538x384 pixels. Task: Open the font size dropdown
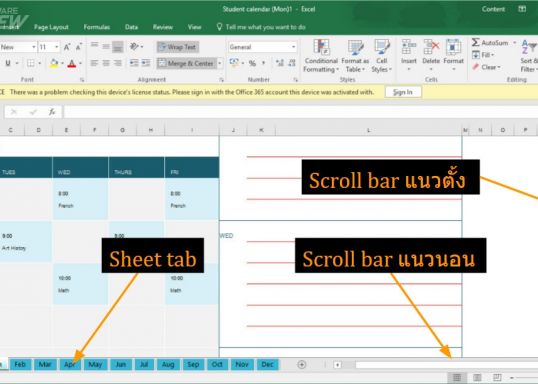57,47
